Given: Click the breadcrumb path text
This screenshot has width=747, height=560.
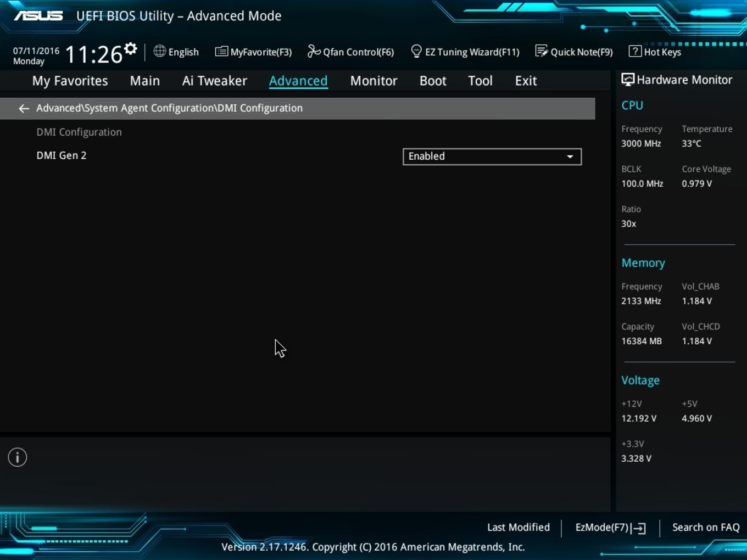Looking at the screenshot, I should (x=169, y=108).
